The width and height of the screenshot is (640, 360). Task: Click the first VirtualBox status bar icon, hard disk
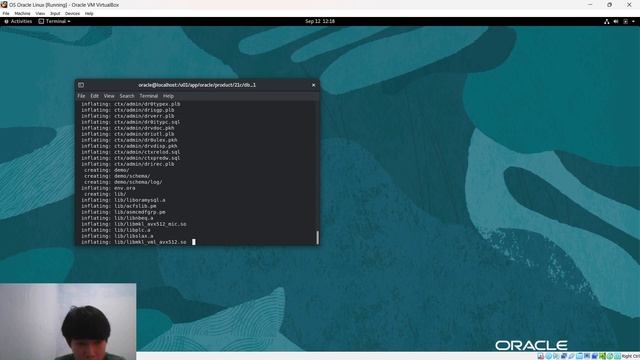click(540, 356)
